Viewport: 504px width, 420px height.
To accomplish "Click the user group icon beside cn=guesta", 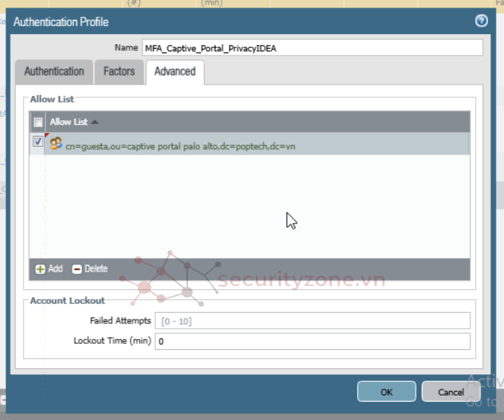I will click(56, 143).
